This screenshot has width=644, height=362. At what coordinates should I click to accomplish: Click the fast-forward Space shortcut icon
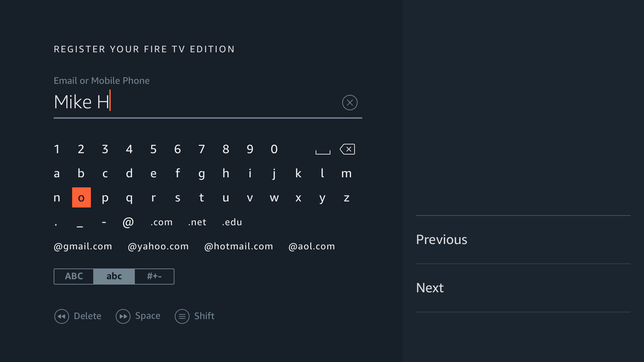click(x=123, y=316)
